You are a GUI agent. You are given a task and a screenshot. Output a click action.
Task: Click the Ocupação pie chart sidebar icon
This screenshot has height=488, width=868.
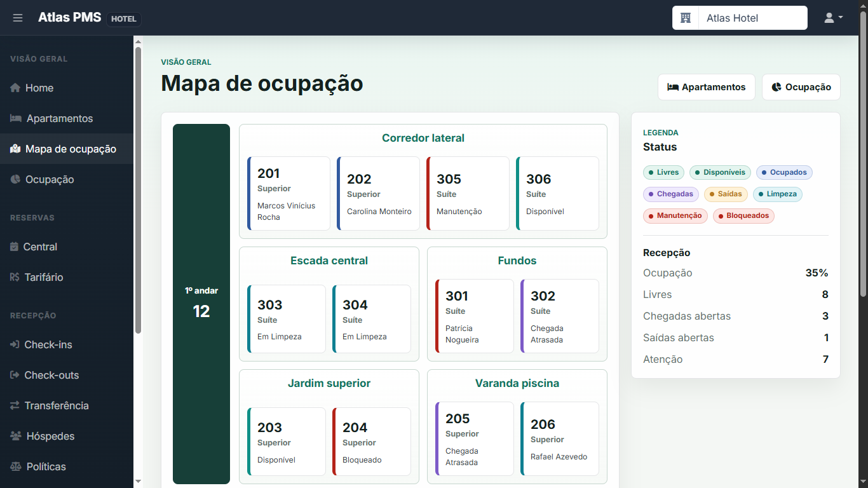[15, 179]
